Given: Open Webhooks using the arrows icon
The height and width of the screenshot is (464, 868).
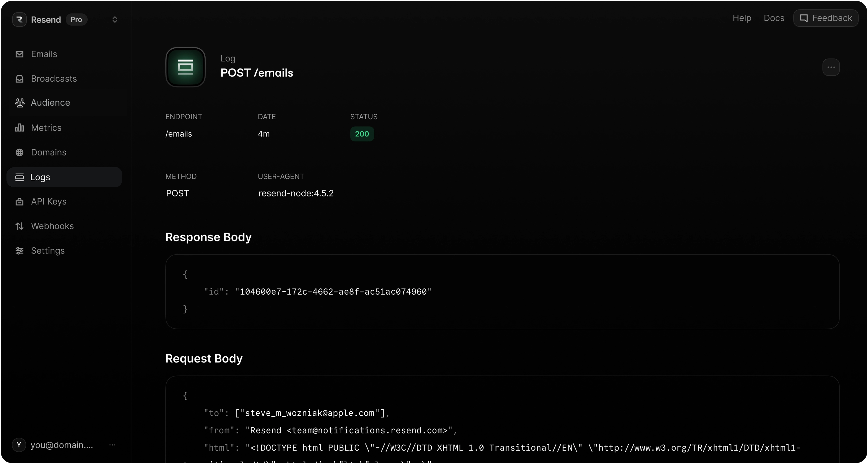Looking at the screenshot, I should coord(20,226).
